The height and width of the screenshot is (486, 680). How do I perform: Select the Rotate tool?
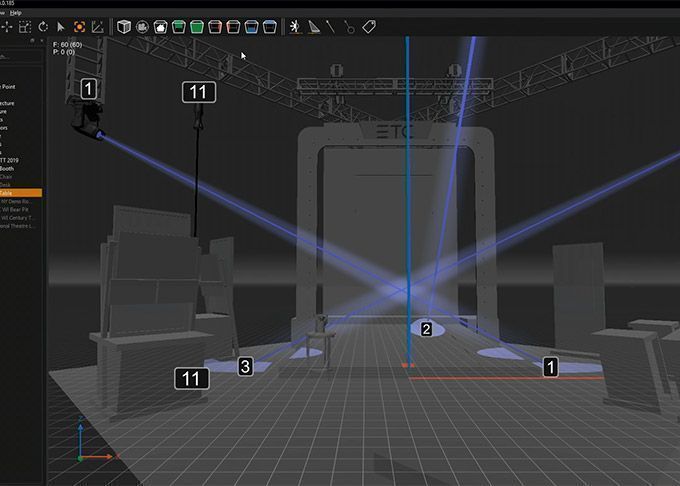pos(43,27)
